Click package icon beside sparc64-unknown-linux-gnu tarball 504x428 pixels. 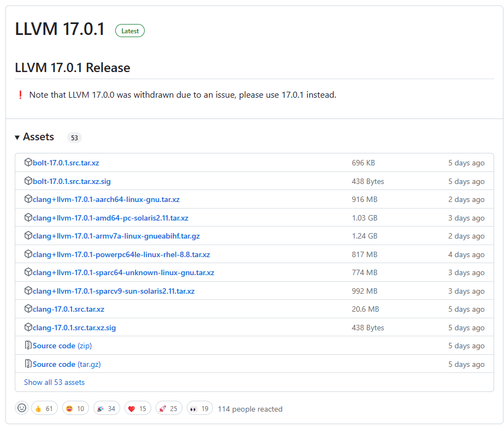coord(28,272)
